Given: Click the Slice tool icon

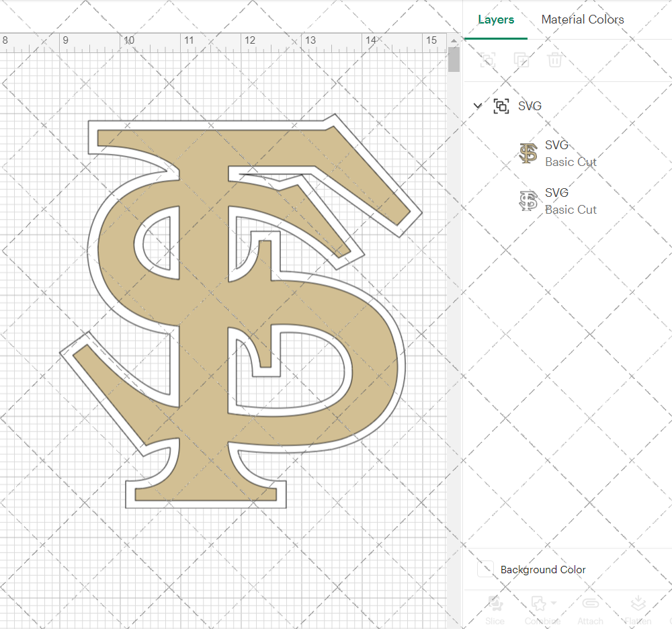Looking at the screenshot, I should (495, 603).
